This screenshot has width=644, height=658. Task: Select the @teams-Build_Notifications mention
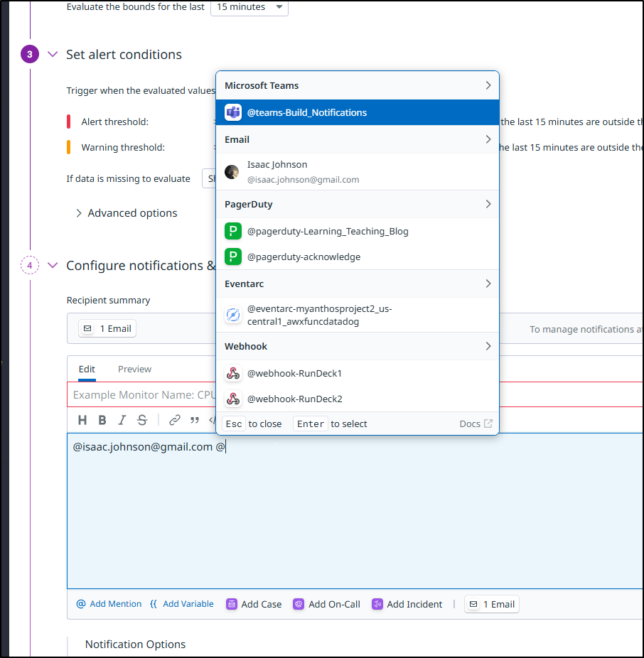coord(358,112)
